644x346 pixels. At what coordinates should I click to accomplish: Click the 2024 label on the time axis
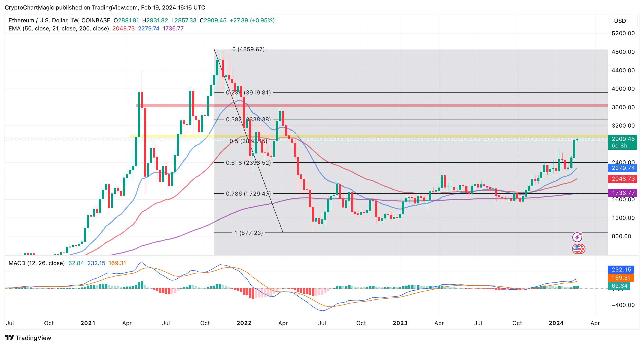556,323
